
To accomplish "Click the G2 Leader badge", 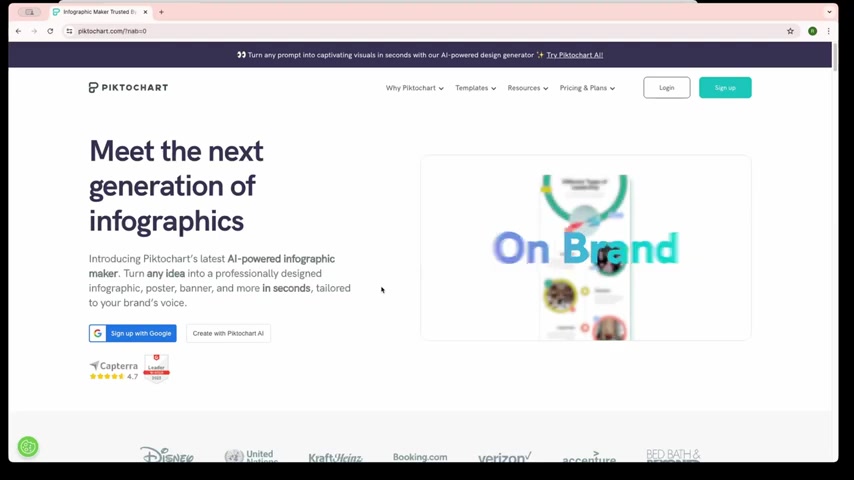I will 156,368.
